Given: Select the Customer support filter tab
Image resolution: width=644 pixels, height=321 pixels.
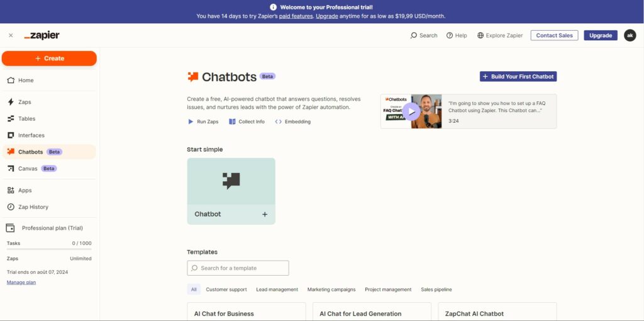Looking at the screenshot, I should click(226, 290).
